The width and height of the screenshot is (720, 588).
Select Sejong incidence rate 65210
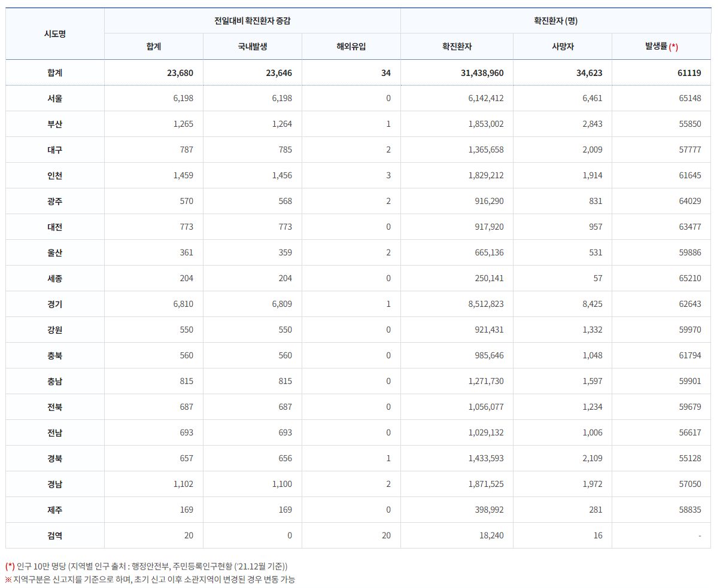tap(690, 278)
